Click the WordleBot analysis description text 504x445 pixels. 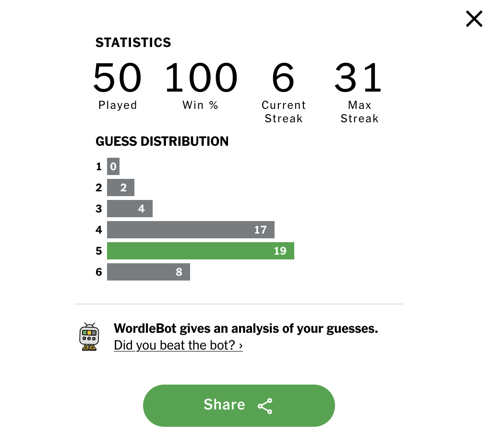click(246, 329)
